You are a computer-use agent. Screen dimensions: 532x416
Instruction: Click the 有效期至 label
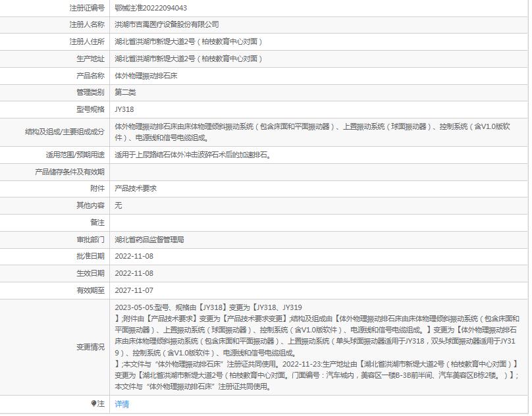90,290
